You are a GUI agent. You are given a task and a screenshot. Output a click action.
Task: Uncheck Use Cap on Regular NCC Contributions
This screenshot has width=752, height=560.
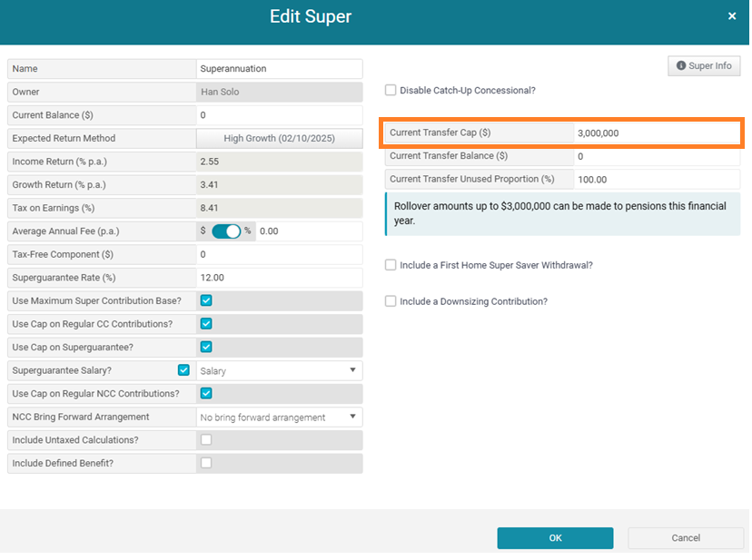[206, 394]
